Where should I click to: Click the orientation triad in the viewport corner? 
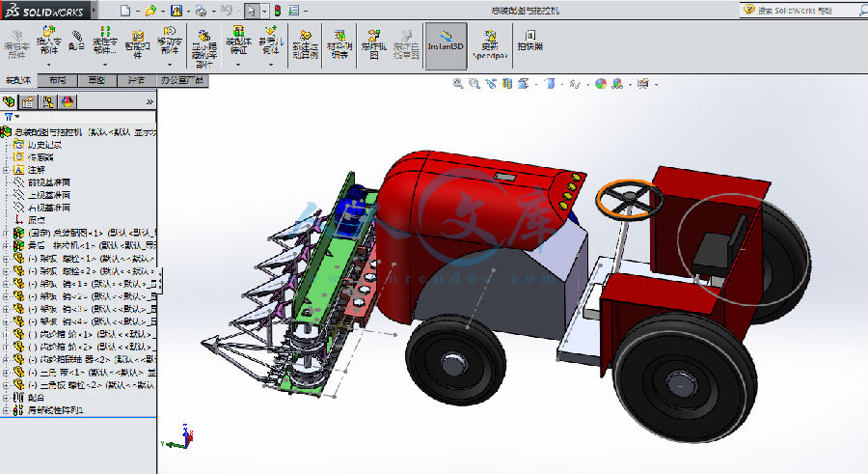178,437
